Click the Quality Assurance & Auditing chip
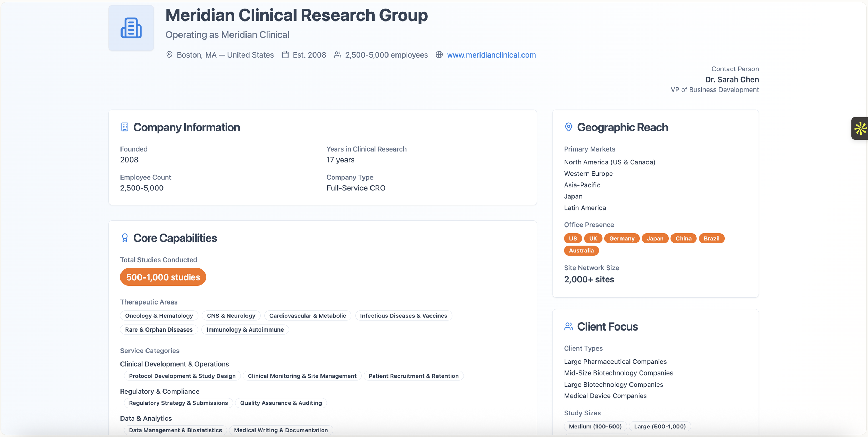 (x=281, y=403)
